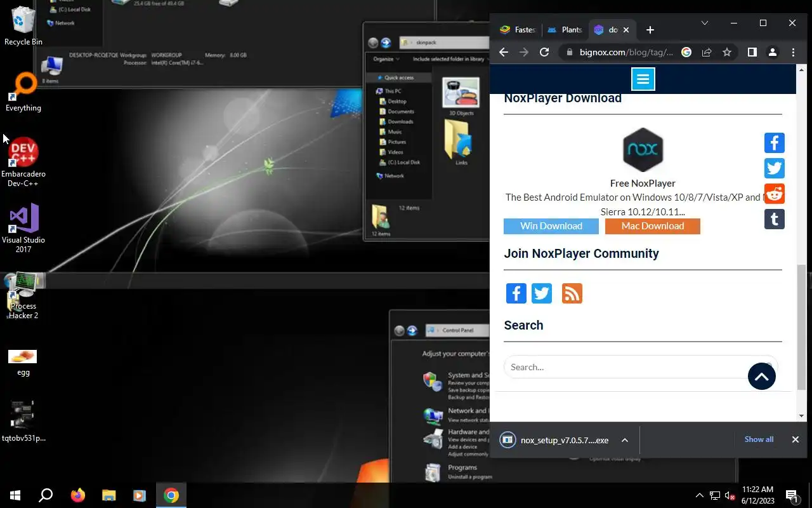
Task: Open the clock showing 11:22 AM
Action: pyautogui.click(x=758, y=495)
